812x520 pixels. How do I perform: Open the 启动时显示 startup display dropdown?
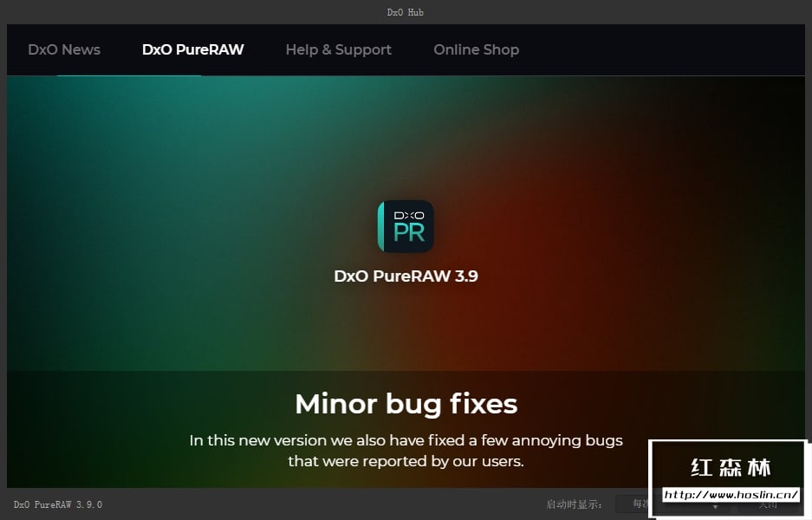pyautogui.click(x=671, y=504)
